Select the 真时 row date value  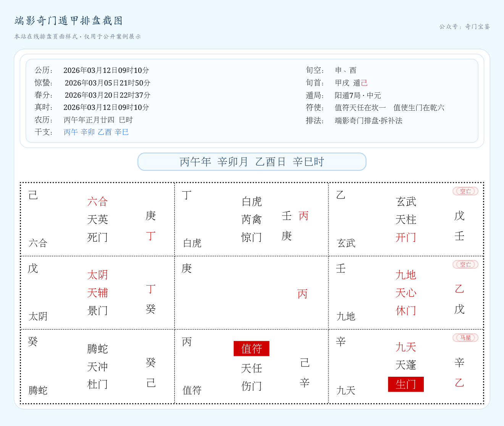106,107
